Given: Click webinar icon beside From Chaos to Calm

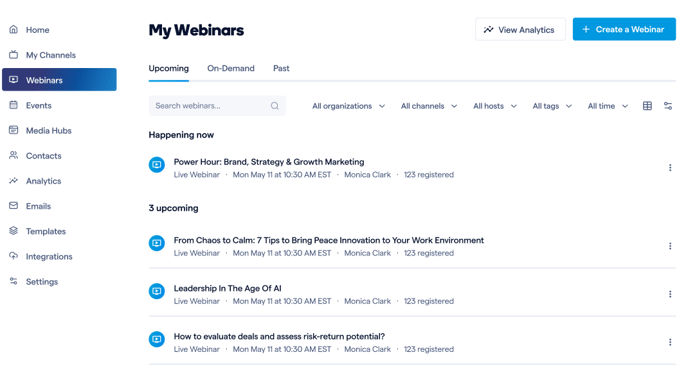Looking at the screenshot, I should (157, 243).
